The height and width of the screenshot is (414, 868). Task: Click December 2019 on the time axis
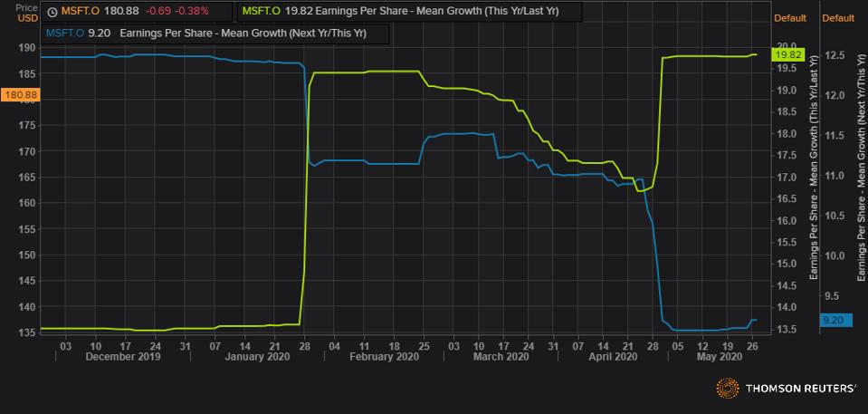pos(122,357)
